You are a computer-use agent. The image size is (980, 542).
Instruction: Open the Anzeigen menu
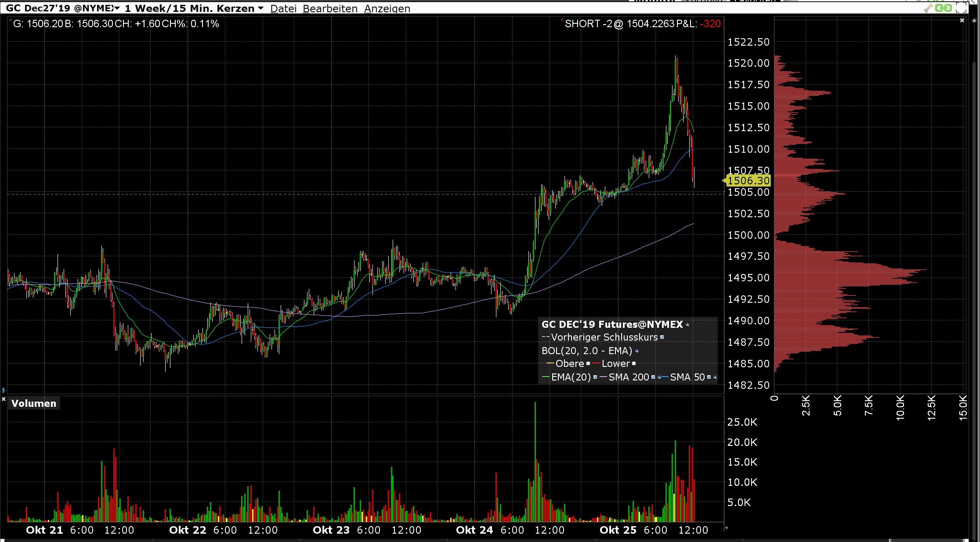(387, 8)
